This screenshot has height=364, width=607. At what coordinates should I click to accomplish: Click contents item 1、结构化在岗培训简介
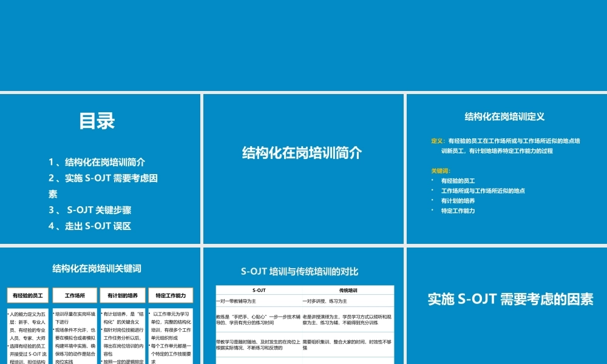point(97,162)
